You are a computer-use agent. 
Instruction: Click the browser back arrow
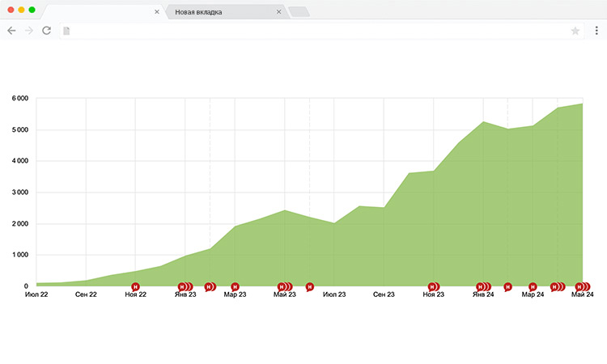click(x=11, y=31)
